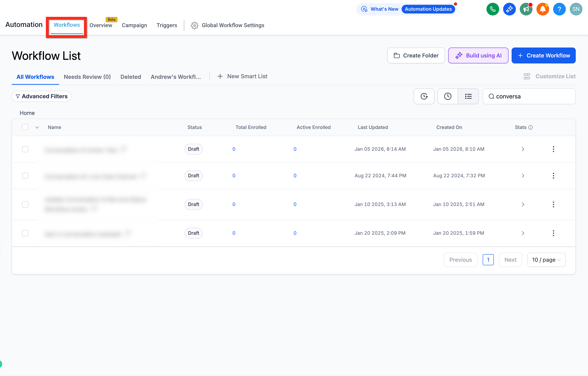Switch to the Overview beta tab
Image resolution: width=588 pixels, height=376 pixels.
[x=101, y=25]
